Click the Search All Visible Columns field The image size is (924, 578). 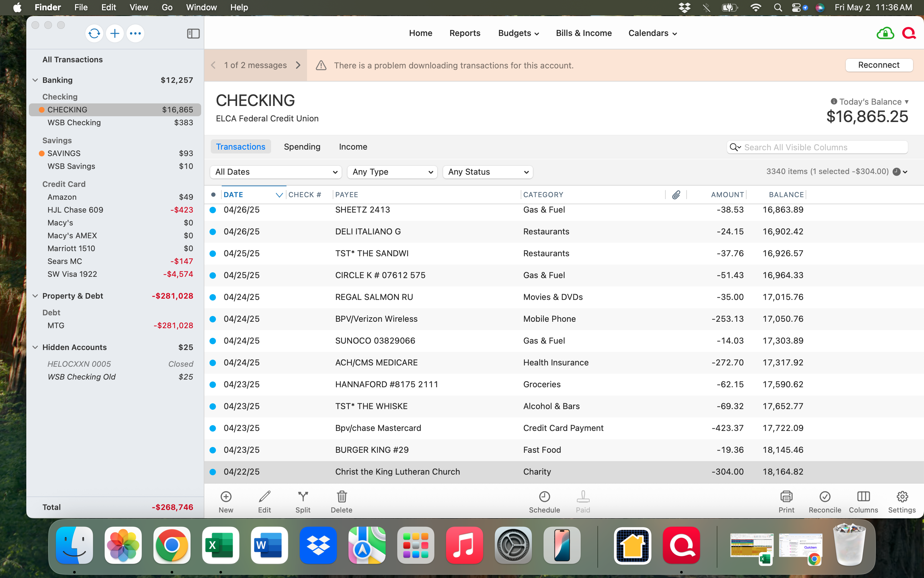[x=817, y=147]
